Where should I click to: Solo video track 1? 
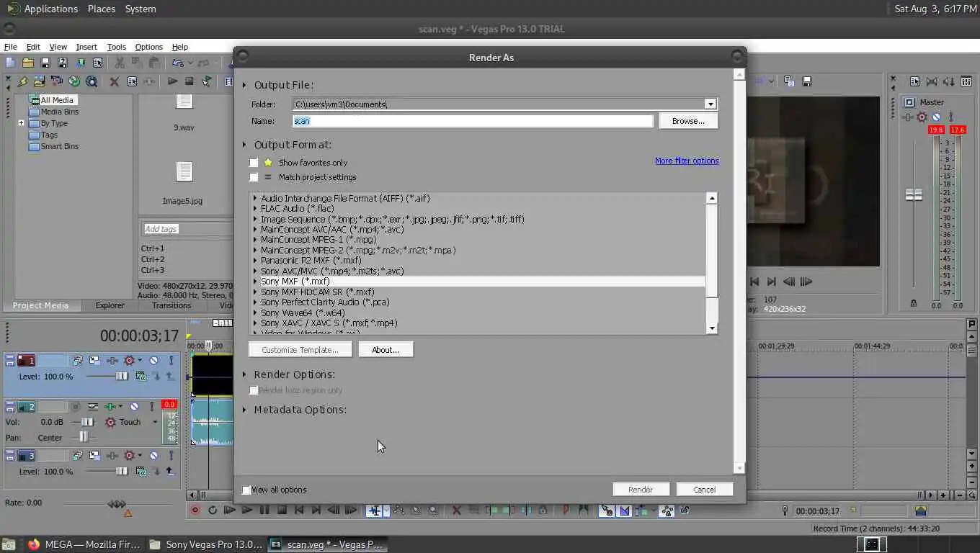(171, 360)
